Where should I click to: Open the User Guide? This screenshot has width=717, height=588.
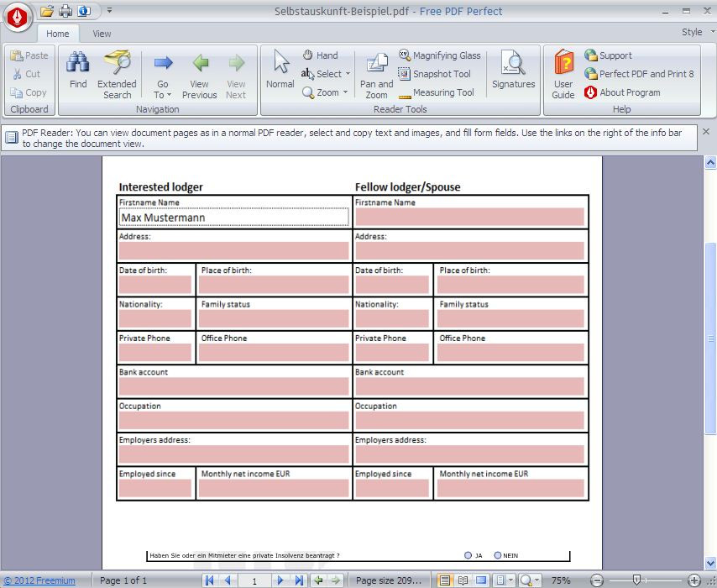(x=563, y=75)
